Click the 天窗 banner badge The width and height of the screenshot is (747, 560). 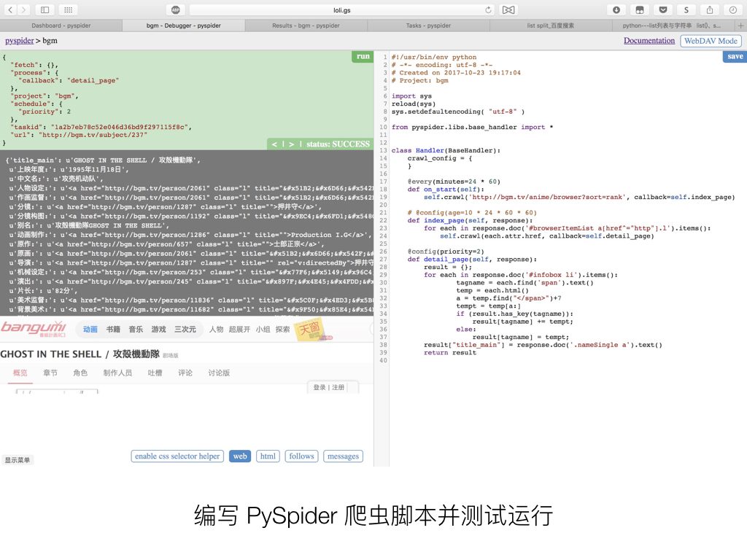[x=309, y=330]
